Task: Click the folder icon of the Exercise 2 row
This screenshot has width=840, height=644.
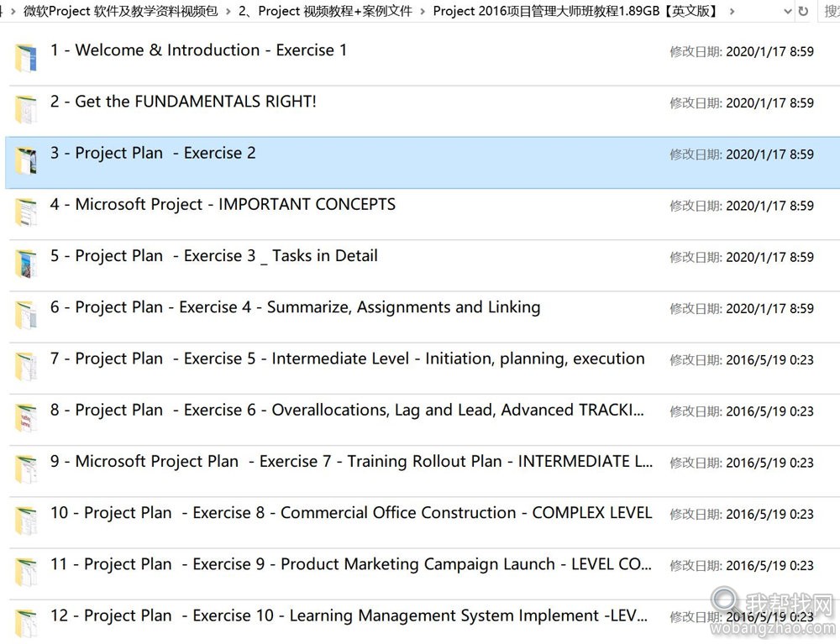Action: [x=26, y=161]
